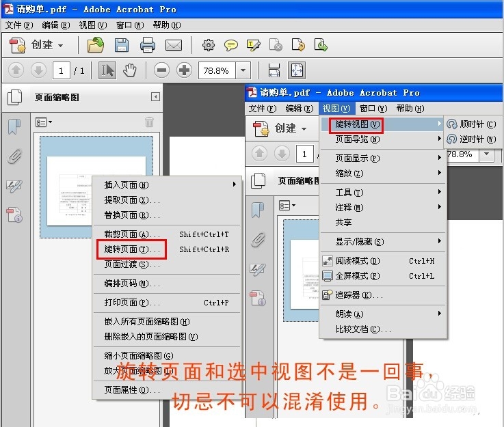Go to previous page arrow in main window
Viewport: 504px width, 427px height.
(x=16, y=70)
